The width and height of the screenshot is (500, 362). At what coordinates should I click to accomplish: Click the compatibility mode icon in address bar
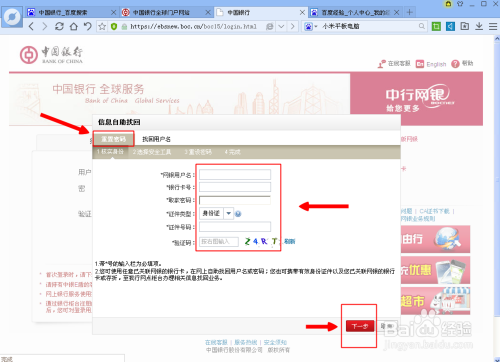(270, 26)
